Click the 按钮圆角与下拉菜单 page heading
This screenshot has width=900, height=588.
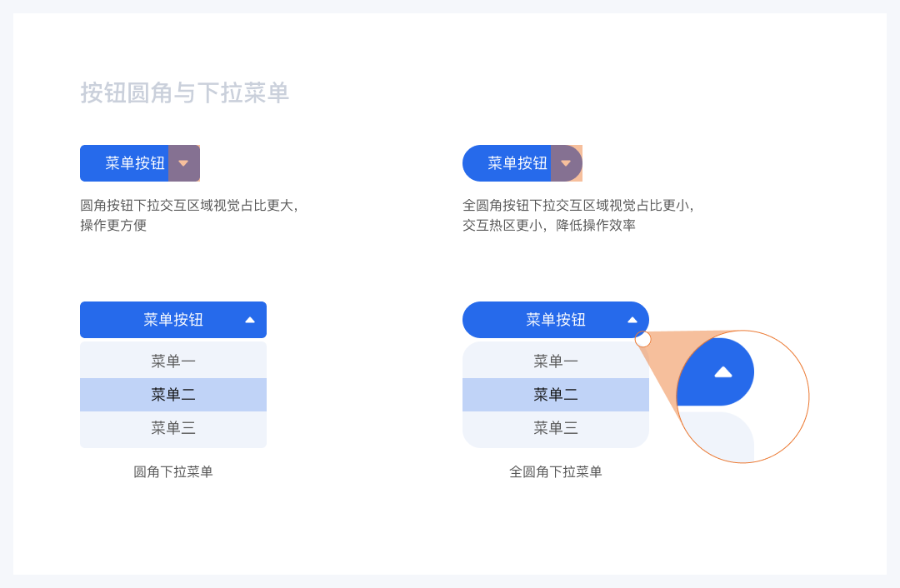pos(184,92)
